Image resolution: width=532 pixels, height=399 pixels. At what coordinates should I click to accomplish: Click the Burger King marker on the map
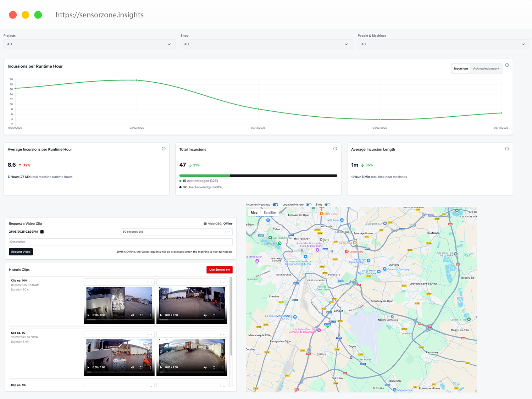coord(355,243)
